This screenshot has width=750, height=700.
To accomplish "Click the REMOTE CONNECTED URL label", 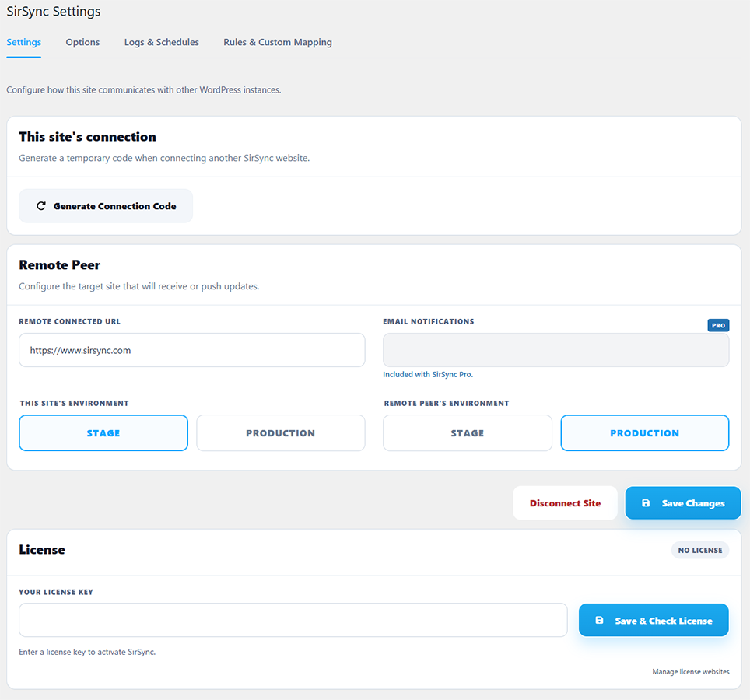I will coord(70,321).
